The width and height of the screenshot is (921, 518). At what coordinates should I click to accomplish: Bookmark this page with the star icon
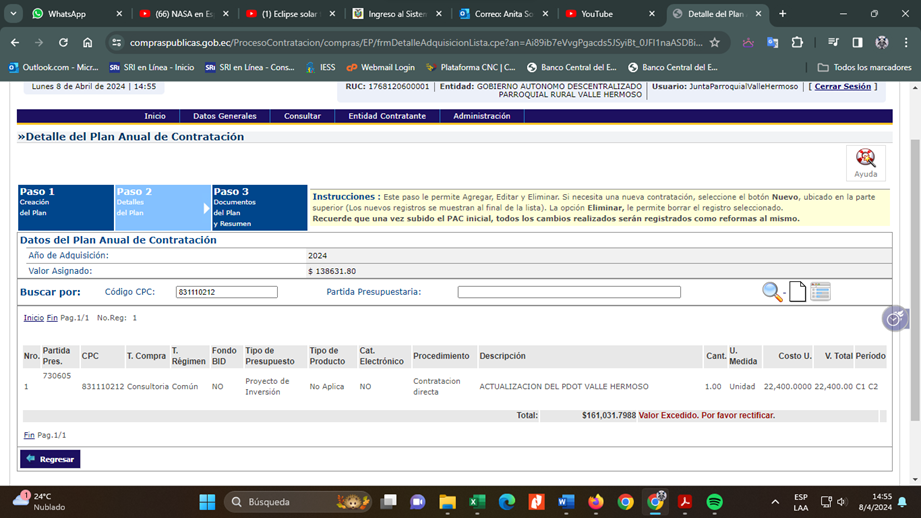pyautogui.click(x=714, y=43)
